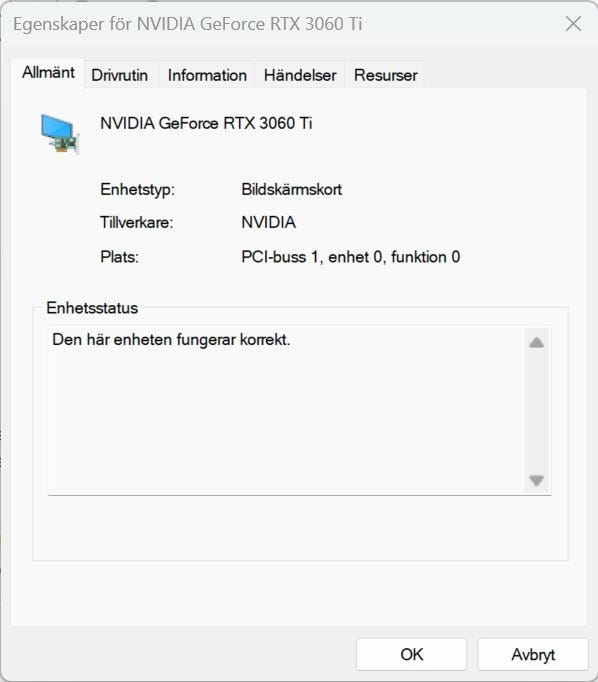598x682 pixels.
Task: Select the Allmänt tab
Action: tap(48, 73)
